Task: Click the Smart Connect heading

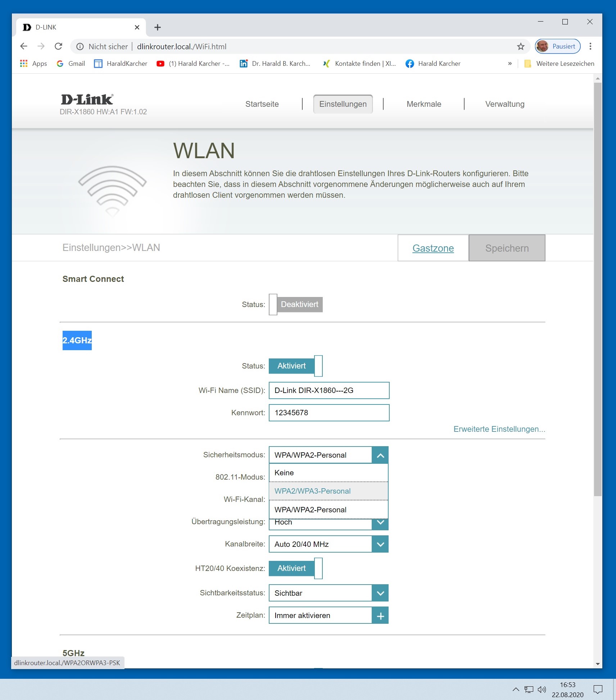Action: 93,279
